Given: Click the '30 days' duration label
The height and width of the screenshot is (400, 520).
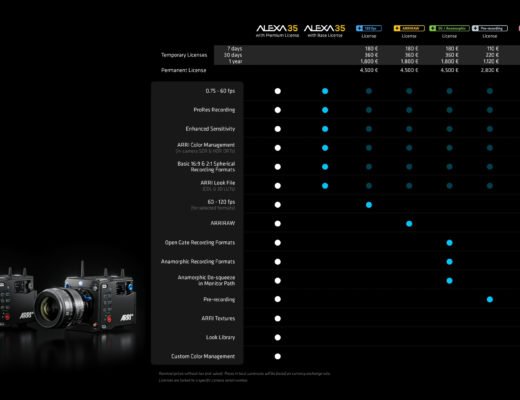Looking at the screenshot, I should pos(233,55).
